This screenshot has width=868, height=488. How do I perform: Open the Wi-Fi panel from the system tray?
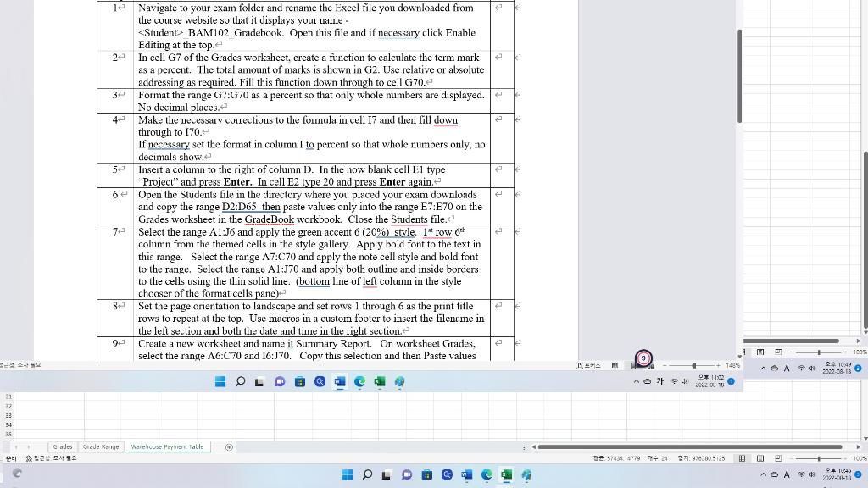pyautogui.click(x=801, y=474)
